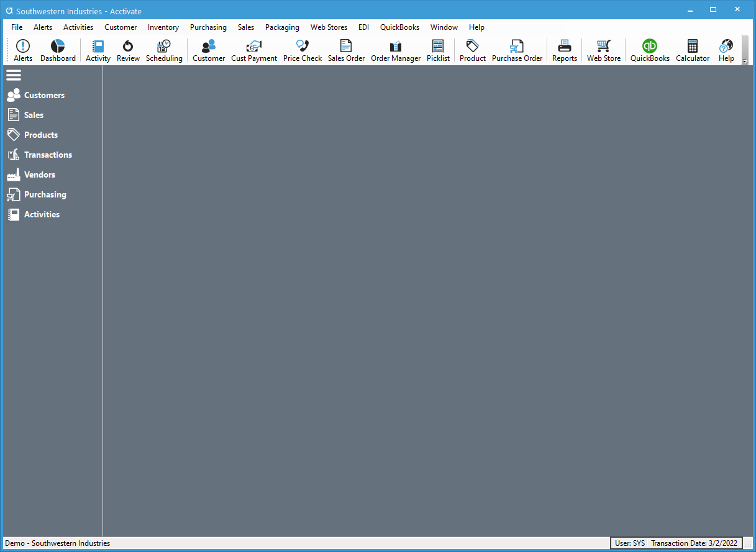Click the Transaction Date in status bar
756x552 pixels.
[x=695, y=543]
